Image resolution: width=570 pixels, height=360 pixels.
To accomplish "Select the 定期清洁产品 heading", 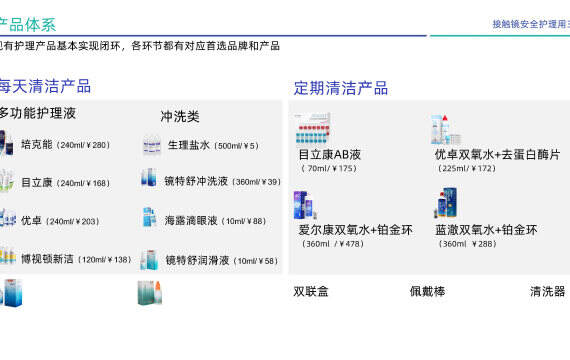I will tap(341, 88).
